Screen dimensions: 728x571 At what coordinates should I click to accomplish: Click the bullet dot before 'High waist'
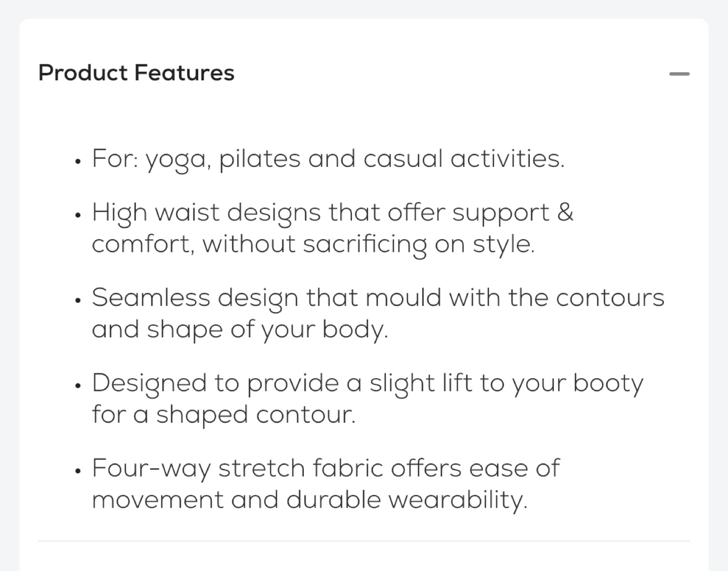pyautogui.click(x=77, y=215)
